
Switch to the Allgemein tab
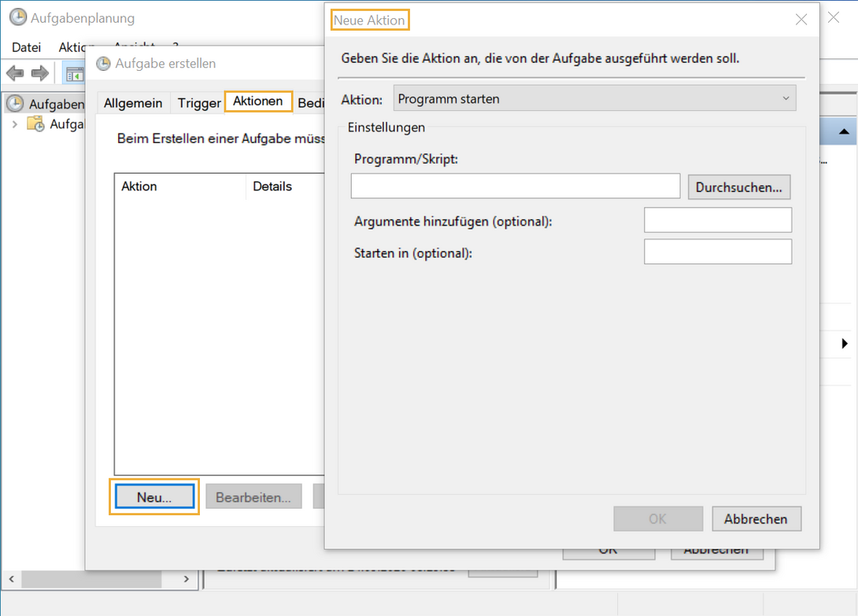tap(133, 102)
